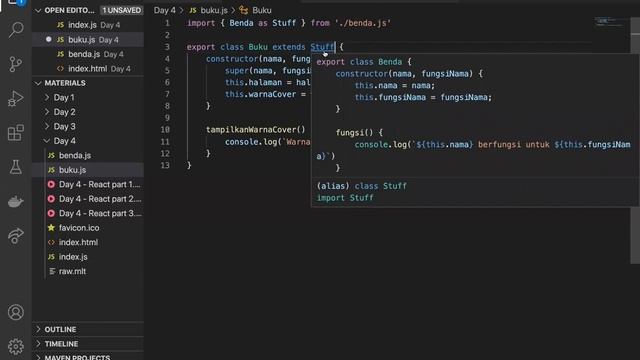Screen dimensions: 640x360
Task: Open the Source Control view
Action: point(16,64)
